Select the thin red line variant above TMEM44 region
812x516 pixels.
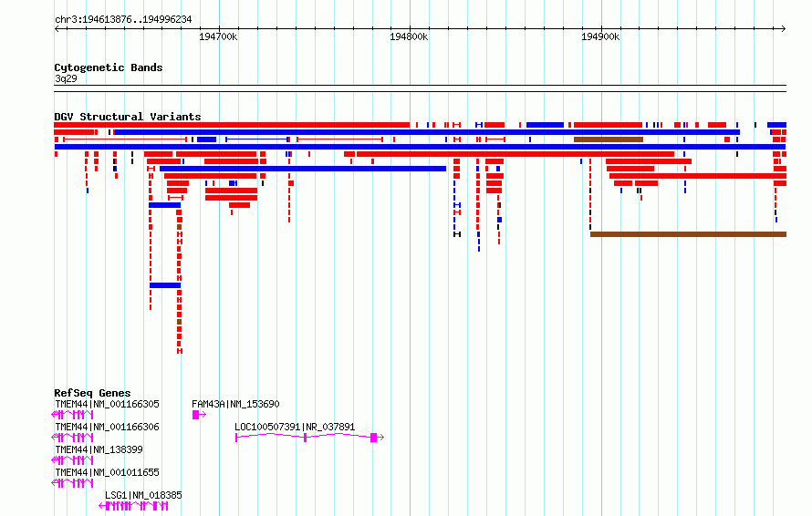[x=125, y=139]
